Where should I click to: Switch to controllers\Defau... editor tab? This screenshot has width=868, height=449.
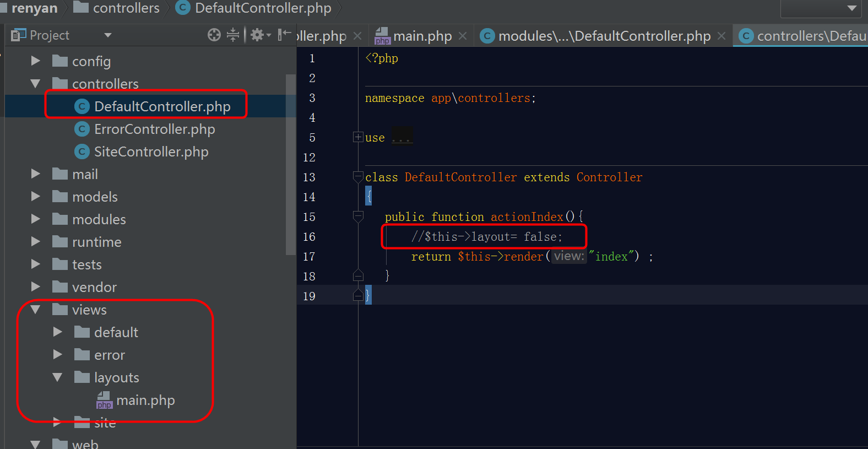[801, 36]
